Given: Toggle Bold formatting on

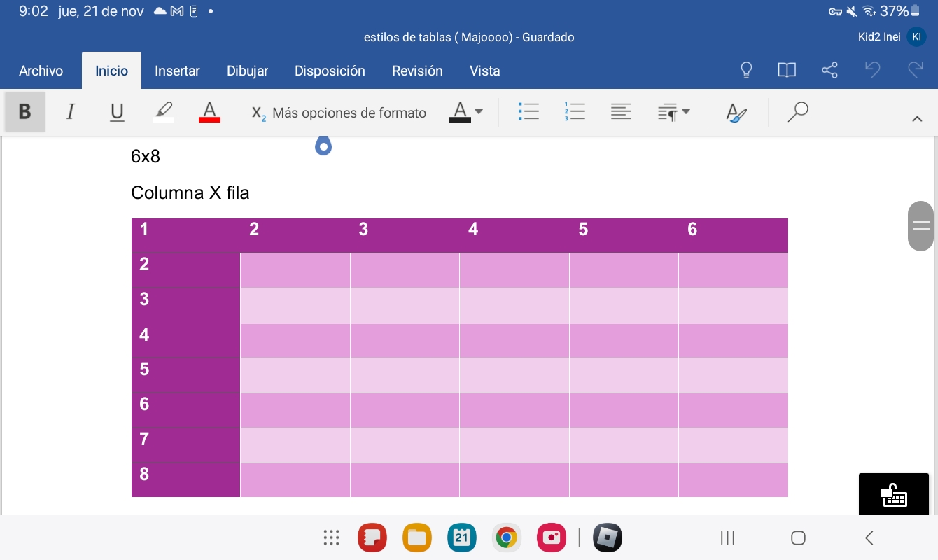Looking at the screenshot, I should [x=25, y=112].
